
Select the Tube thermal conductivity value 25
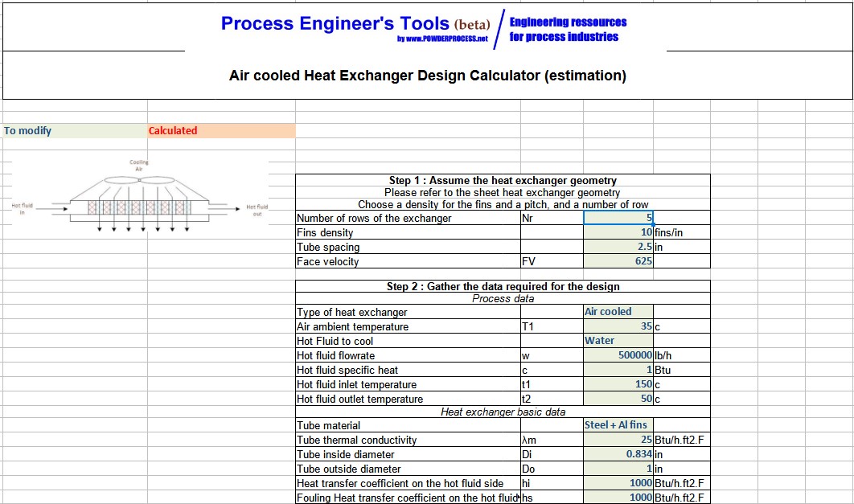pos(619,440)
